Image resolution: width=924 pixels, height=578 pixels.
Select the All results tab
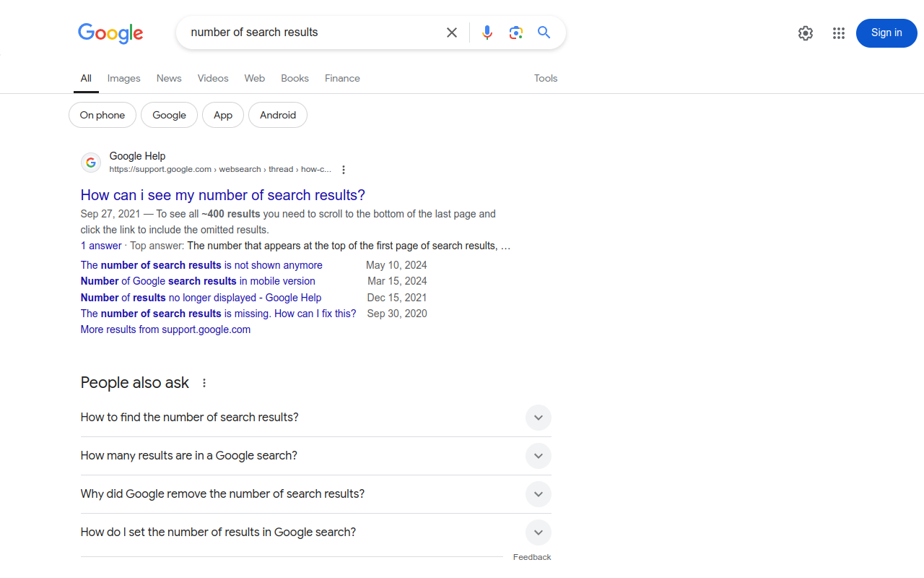(x=86, y=78)
